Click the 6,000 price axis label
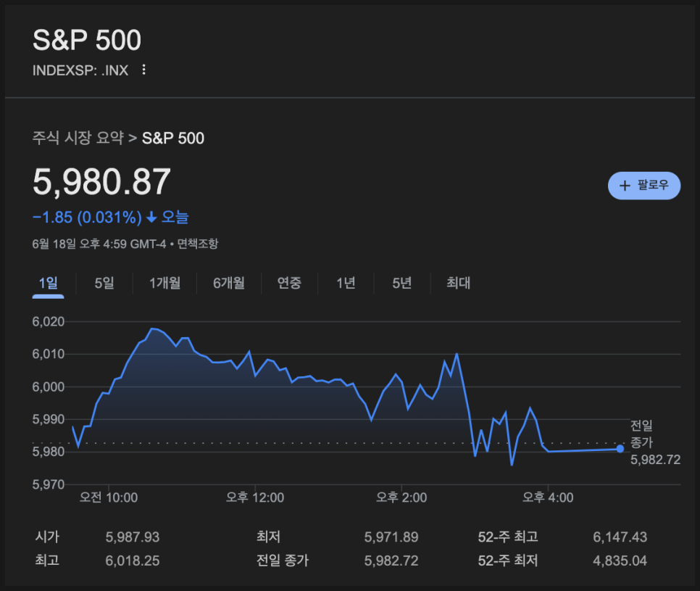 pos(49,387)
